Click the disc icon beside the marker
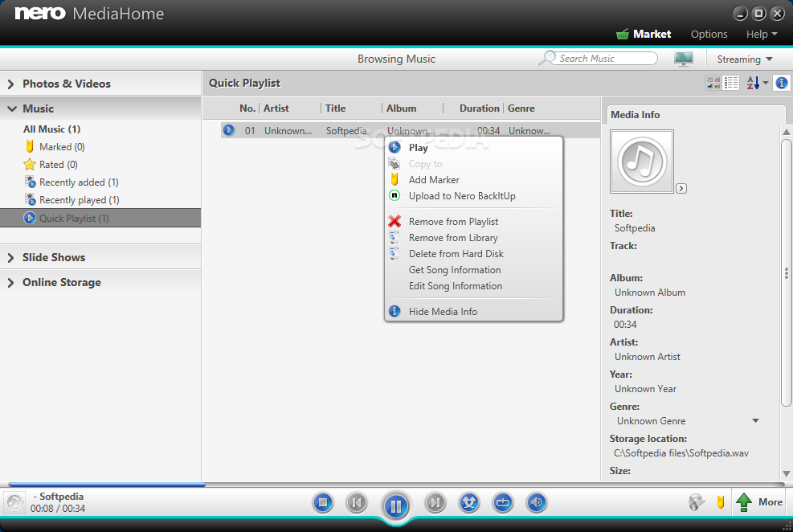Image resolution: width=793 pixels, height=532 pixels. coord(697,502)
